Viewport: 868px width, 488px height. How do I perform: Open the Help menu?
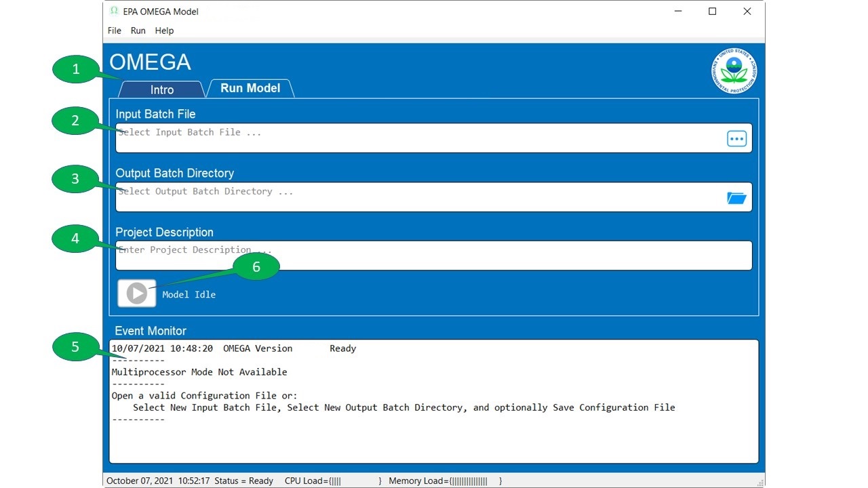point(164,30)
